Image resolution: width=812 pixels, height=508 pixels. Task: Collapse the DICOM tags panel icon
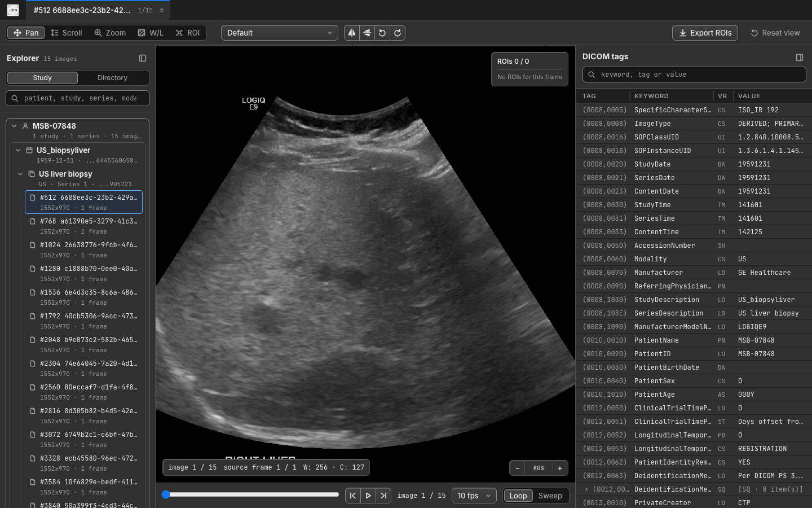click(800, 57)
